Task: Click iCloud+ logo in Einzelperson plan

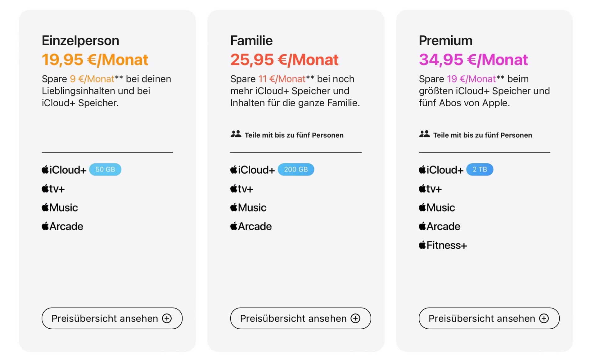Action: pyautogui.click(x=64, y=170)
